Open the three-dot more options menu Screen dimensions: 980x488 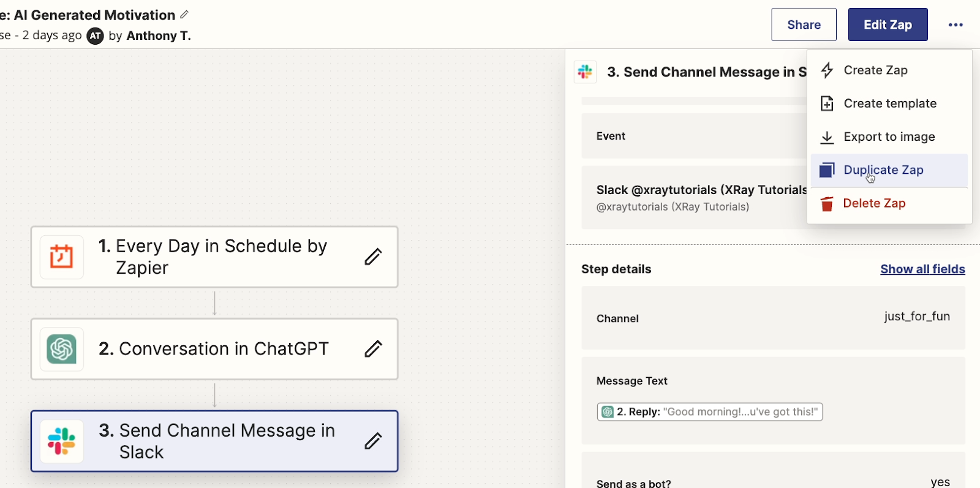[956, 25]
